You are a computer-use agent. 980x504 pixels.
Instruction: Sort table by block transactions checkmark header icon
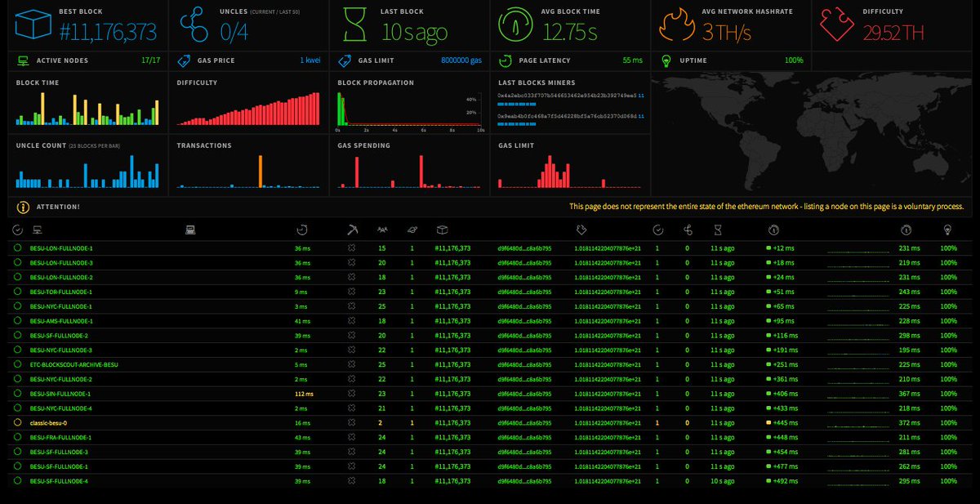[659, 230]
